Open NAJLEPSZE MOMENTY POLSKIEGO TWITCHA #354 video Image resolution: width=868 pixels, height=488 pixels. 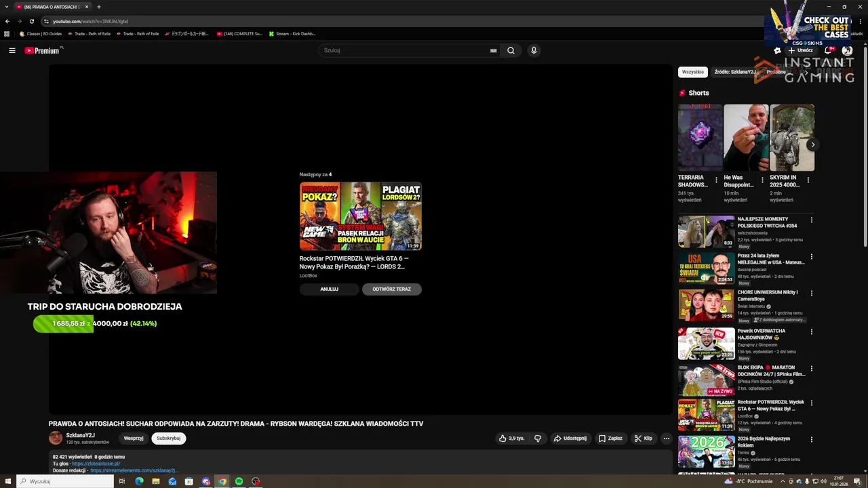tap(706, 232)
